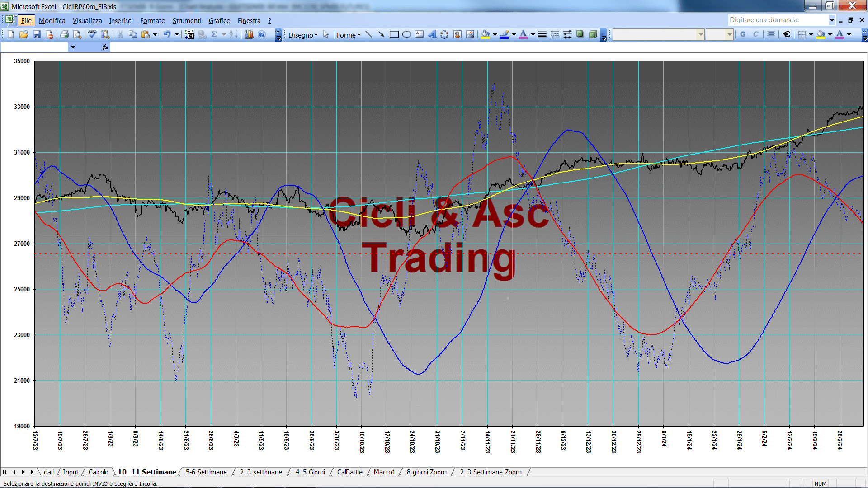Insert Clip Art from drawing toolbar
The width and height of the screenshot is (868, 488).
[457, 34]
